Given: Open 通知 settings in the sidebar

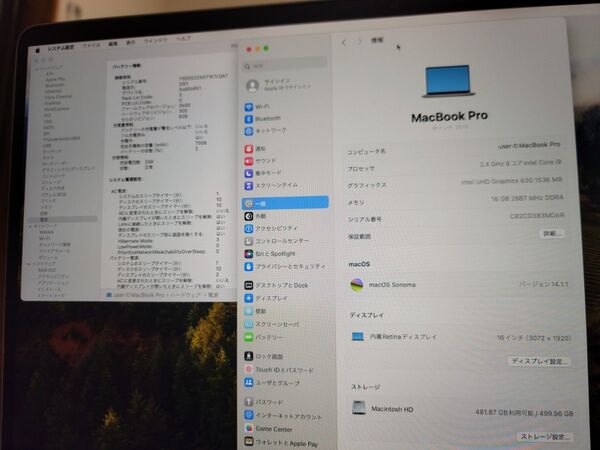Looking at the screenshot, I should coord(255,148).
